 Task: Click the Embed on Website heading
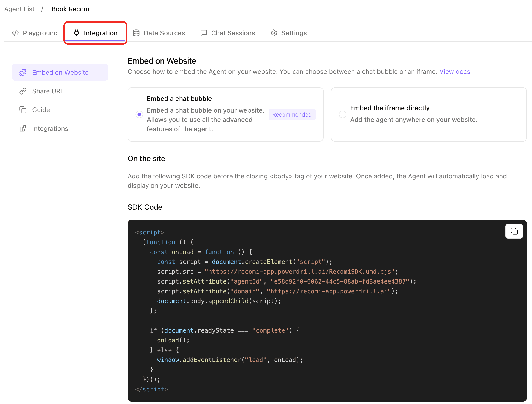point(162,61)
